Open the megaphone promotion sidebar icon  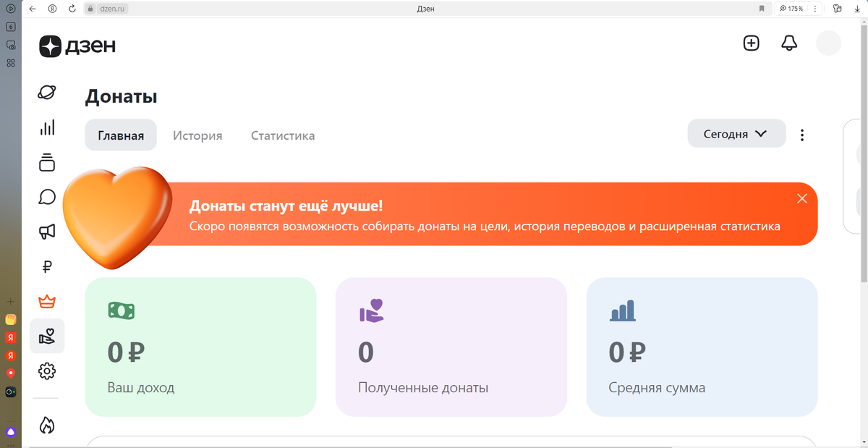[47, 232]
